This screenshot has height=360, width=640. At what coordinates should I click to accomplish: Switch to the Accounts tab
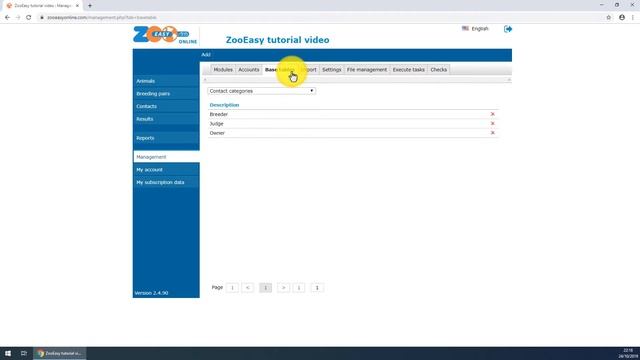249,70
